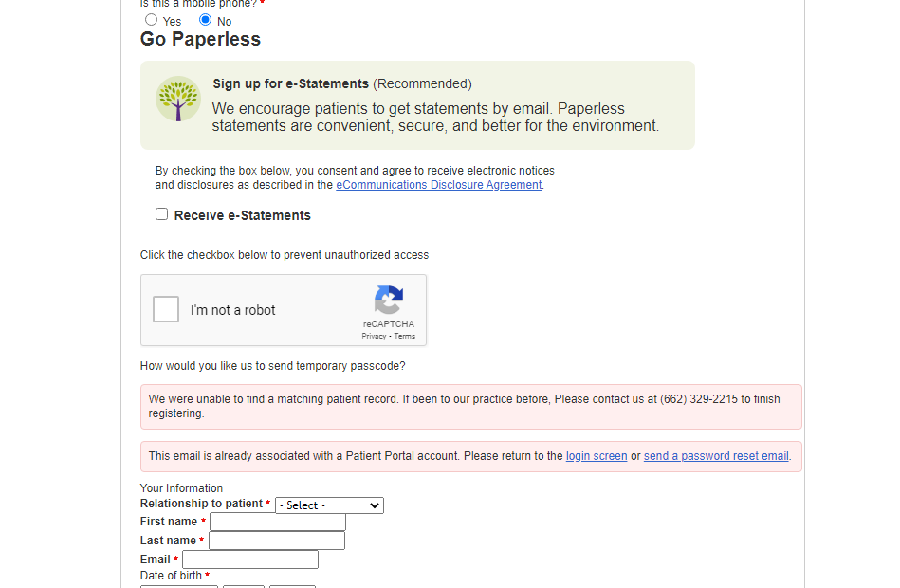Open the reCAPTCHA Terms link
The image size is (900, 588).
click(x=405, y=336)
